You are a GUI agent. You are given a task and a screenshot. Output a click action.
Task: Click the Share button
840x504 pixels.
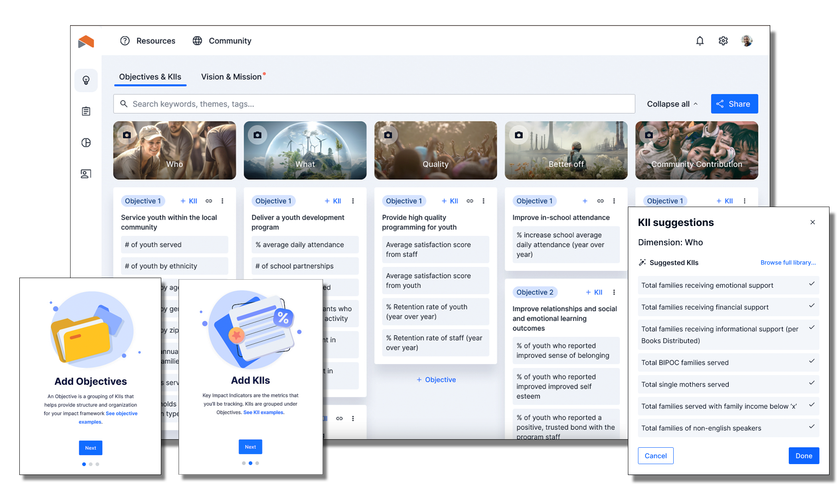point(733,103)
